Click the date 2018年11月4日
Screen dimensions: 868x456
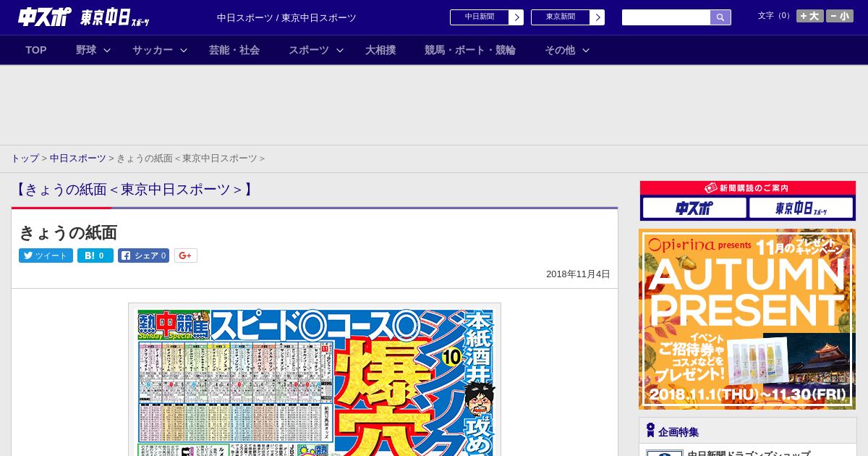[x=578, y=274]
